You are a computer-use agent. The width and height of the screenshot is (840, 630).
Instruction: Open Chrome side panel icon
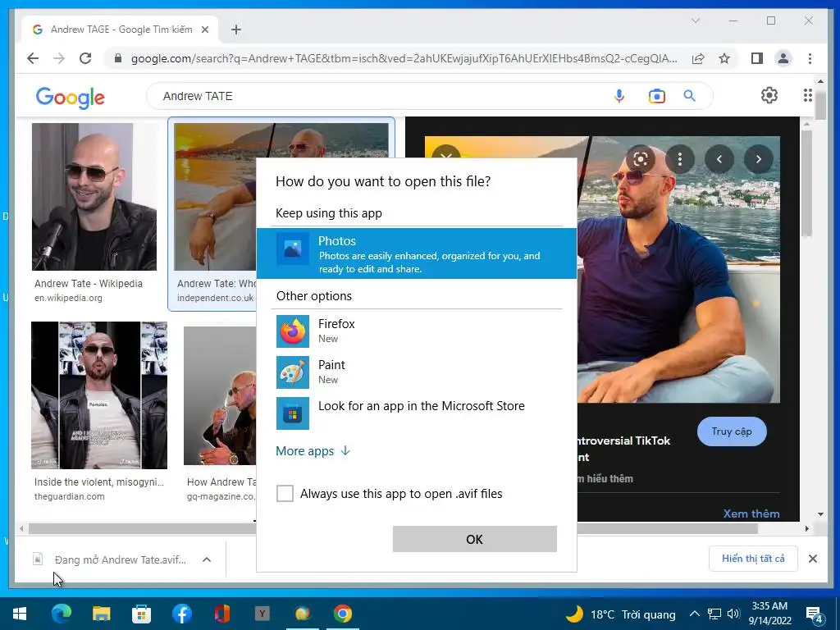point(757,58)
